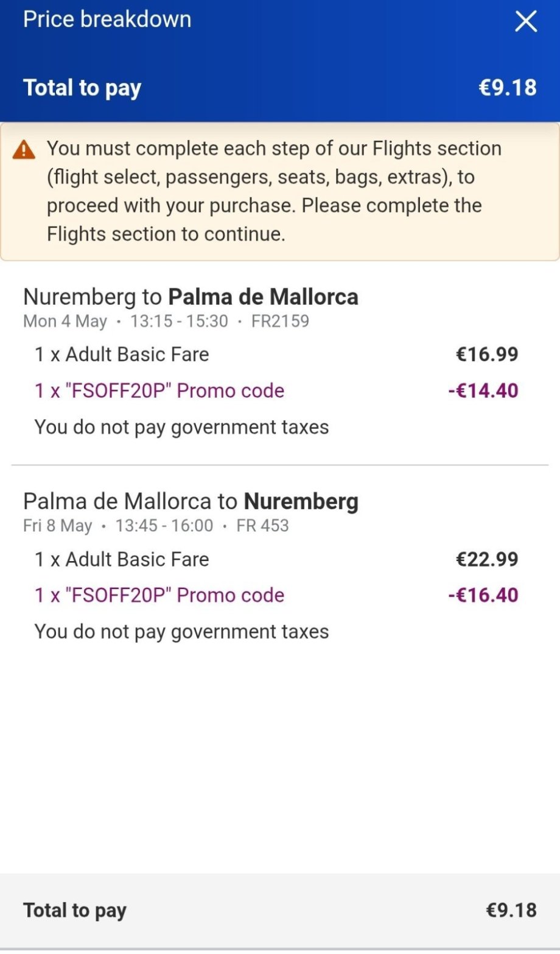Click the €9.18 total in the footer
560x954 pixels.
pyautogui.click(x=511, y=911)
